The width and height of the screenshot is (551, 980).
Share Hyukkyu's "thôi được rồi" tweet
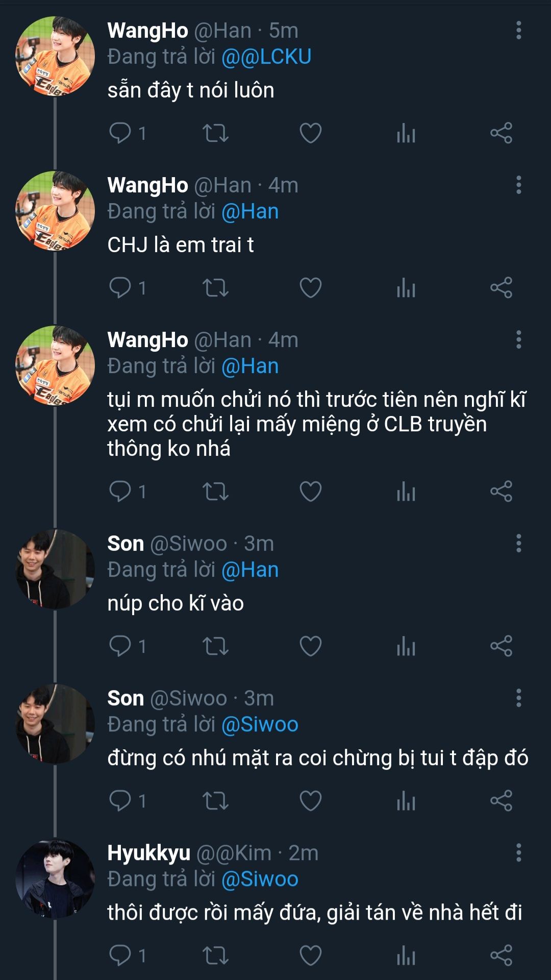pos(501,955)
